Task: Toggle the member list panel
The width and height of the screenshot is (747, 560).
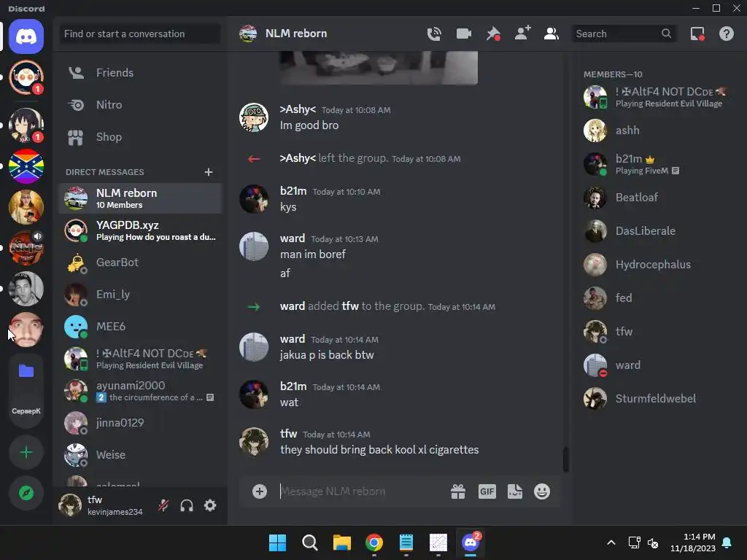Action: click(x=551, y=34)
